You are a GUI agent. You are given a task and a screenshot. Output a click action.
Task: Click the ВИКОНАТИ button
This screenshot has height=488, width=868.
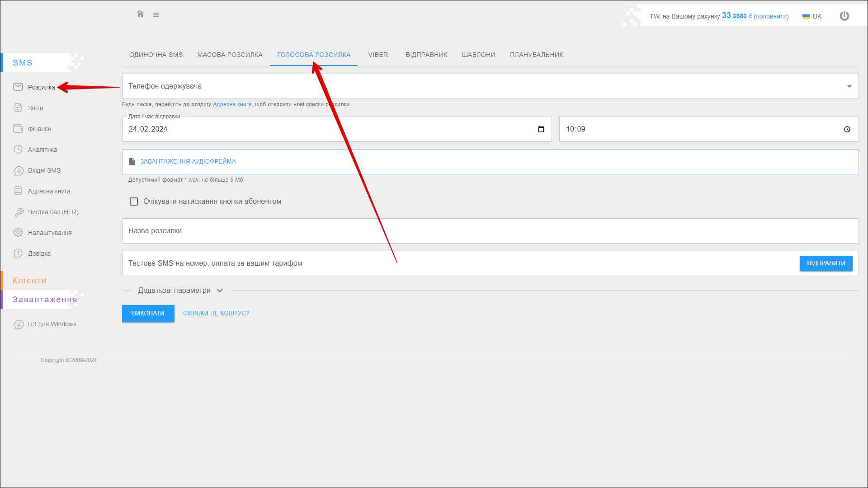coord(148,313)
